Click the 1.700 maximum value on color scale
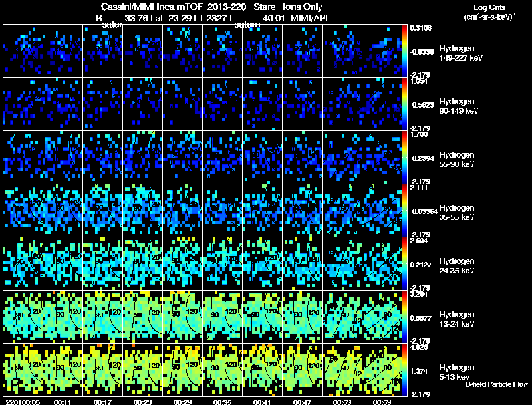Viewport: 532px width, 405px height. pos(419,134)
